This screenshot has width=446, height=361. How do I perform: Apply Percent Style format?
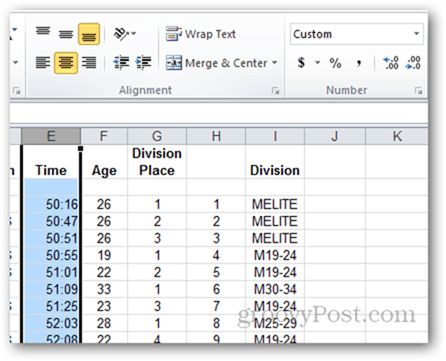[x=335, y=63]
